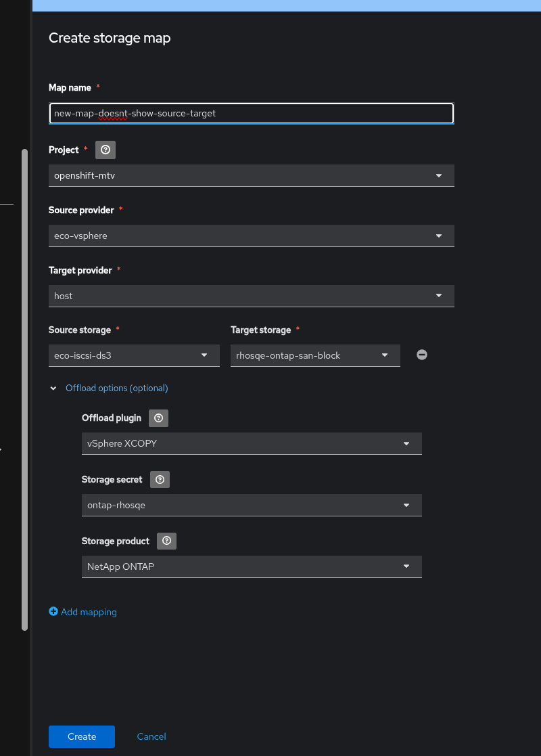Open the Project dropdown showing openshift-mtv
Screen dimensions: 541x756
pos(251,175)
